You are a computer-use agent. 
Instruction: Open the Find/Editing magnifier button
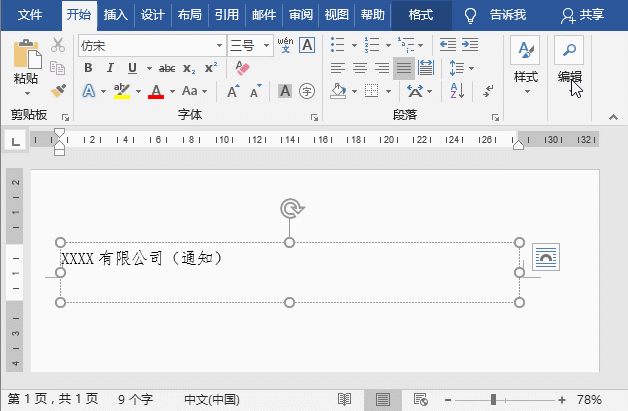click(569, 50)
